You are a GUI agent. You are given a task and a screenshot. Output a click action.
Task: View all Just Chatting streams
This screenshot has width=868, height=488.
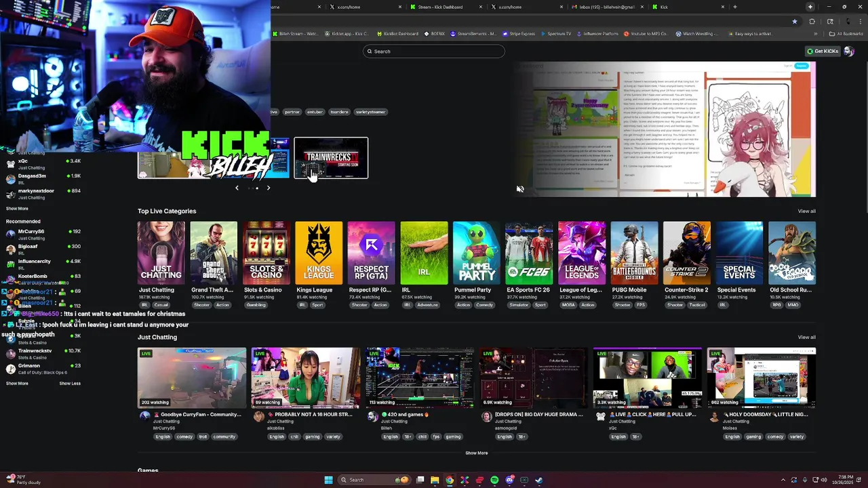(x=806, y=338)
